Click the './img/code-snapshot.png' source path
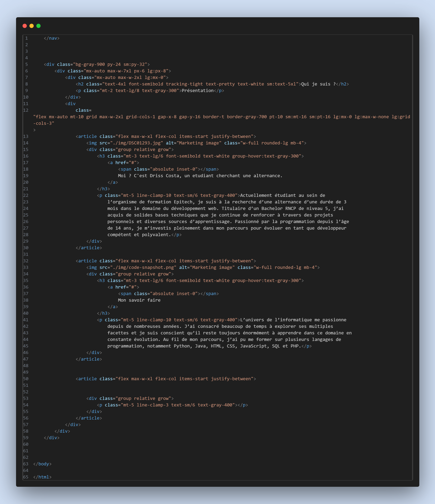Image resolution: width=435 pixels, height=504 pixels. [143, 267]
